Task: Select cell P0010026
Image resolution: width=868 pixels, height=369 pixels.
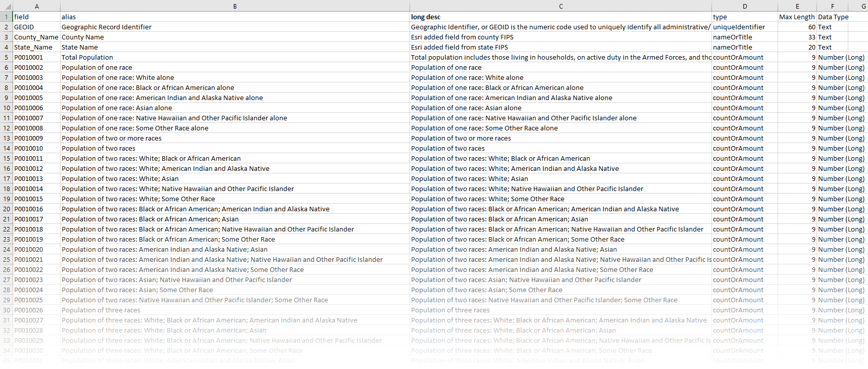Action: pos(36,310)
